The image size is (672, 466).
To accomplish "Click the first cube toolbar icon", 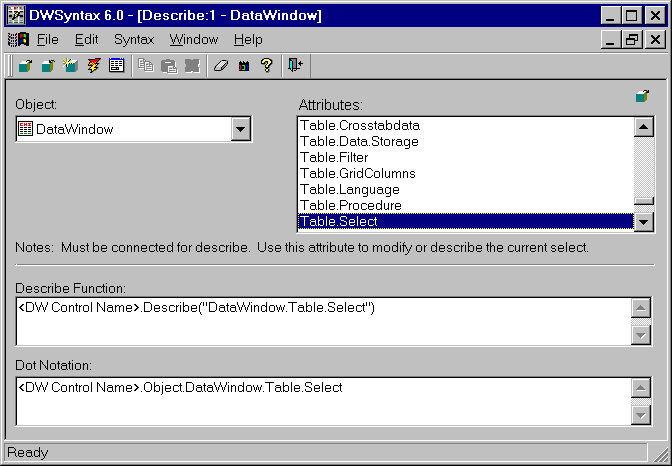I will tap(25, 66).
